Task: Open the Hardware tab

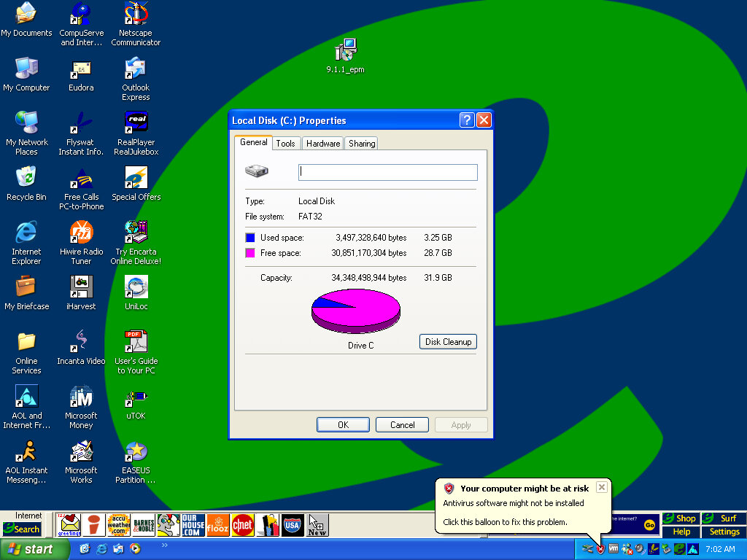Action: point(323,144)
